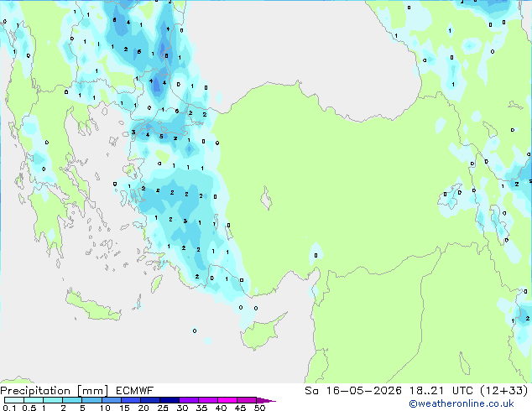Image resolution: width=532 pixels, height=411 pixels.
Task: Select the 30–35 mm purple legend swatch
Action: point(189,400)
